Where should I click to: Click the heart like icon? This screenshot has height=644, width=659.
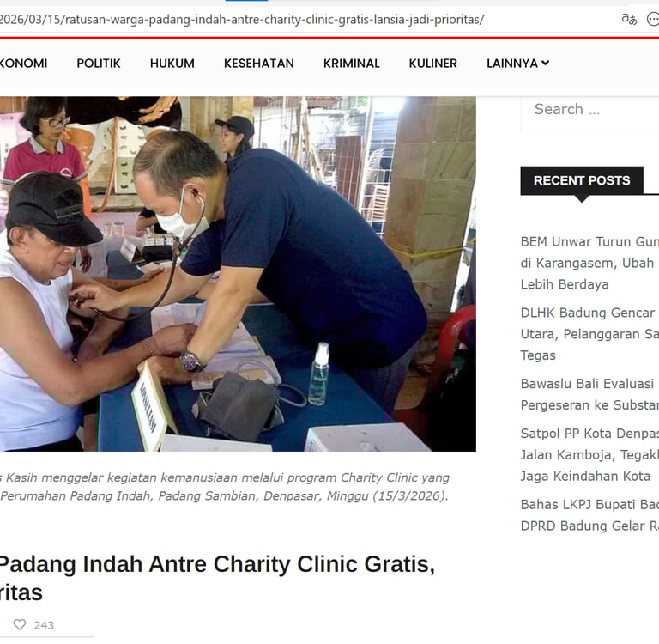[x=20, y=624]
